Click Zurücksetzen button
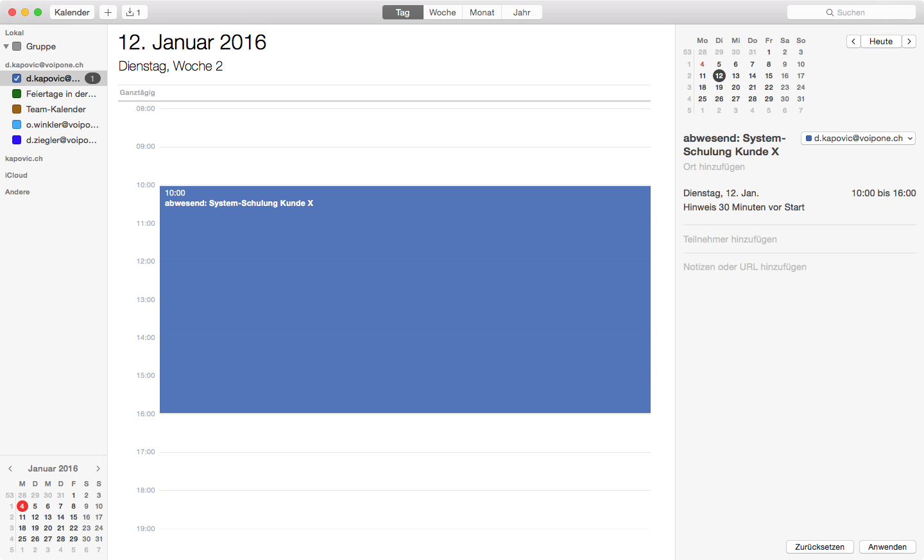Screen dimensions: 924x560 click(x=819, y=547)
